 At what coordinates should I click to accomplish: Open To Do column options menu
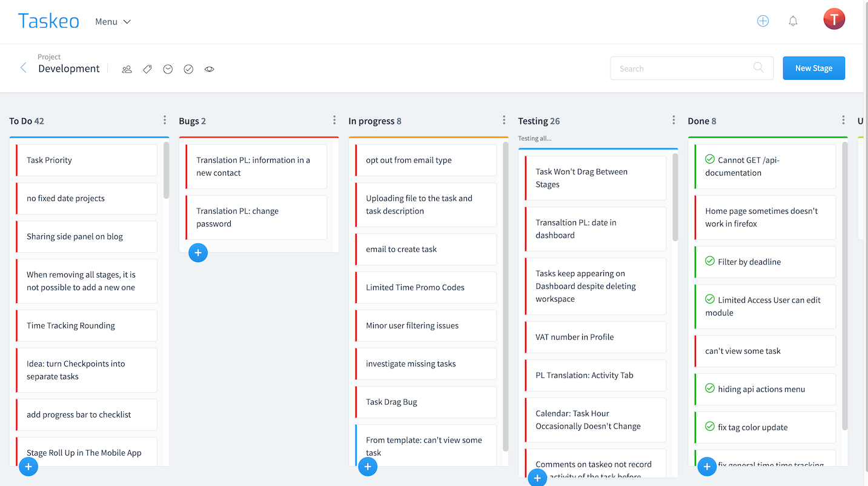[x=165, y=120]
